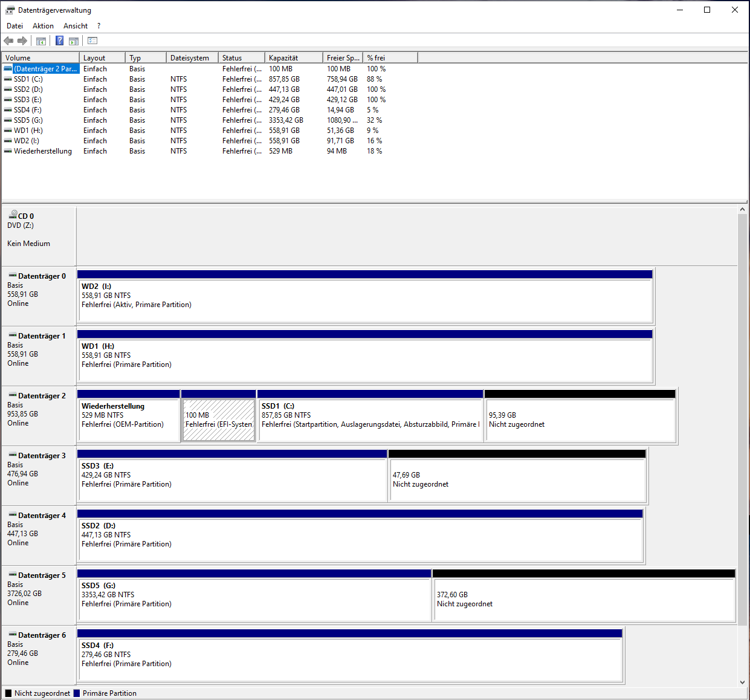Click the Datenträger 5 disk icon
Screen dimensions: 750x700
click(13, 575)
